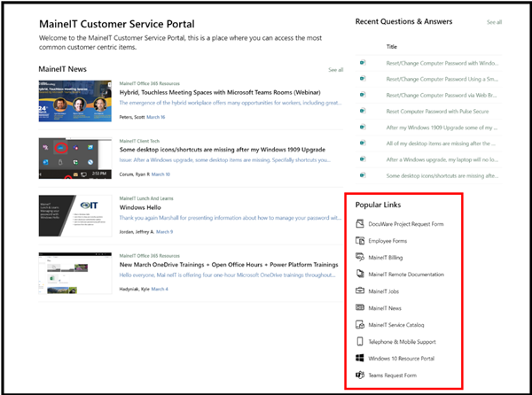
Task: Click the Employee Forms icon
Action: click(x=360, y=241)
